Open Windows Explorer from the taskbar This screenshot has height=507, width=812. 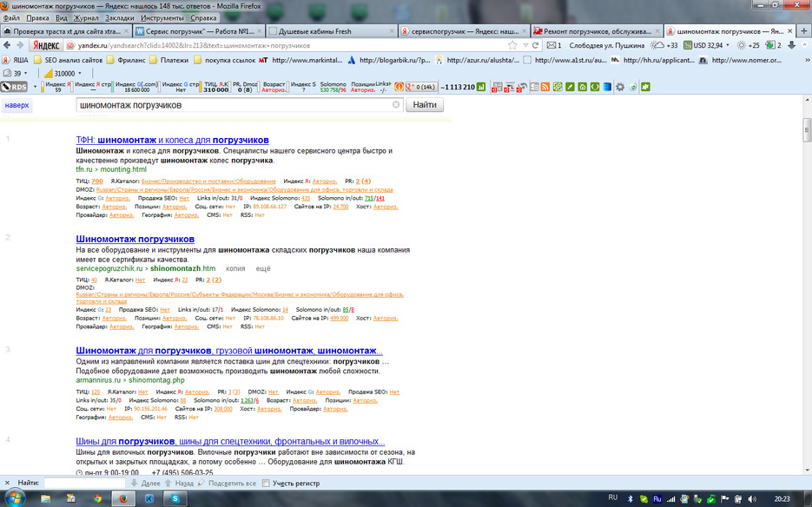coord(45,498)
